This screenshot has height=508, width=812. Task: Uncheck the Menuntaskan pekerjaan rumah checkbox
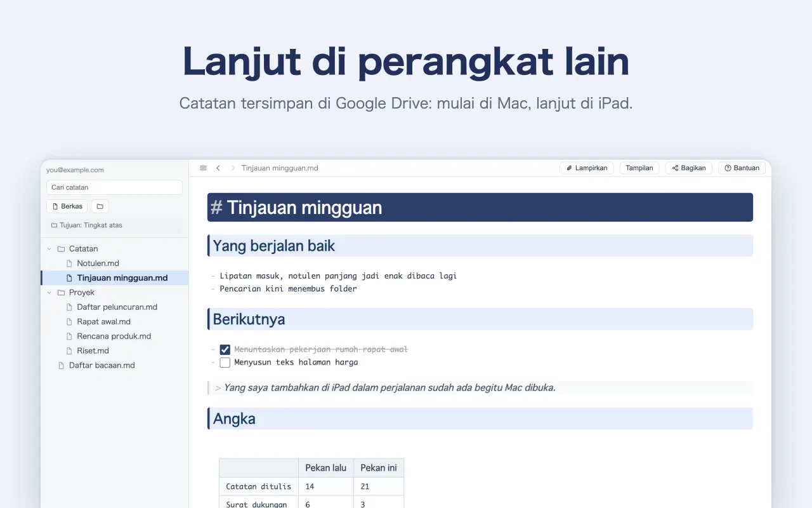(225, 350)
